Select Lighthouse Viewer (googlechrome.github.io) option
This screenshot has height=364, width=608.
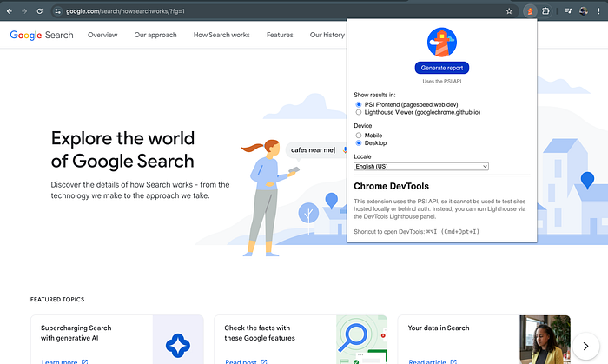(x=358, y=112)
